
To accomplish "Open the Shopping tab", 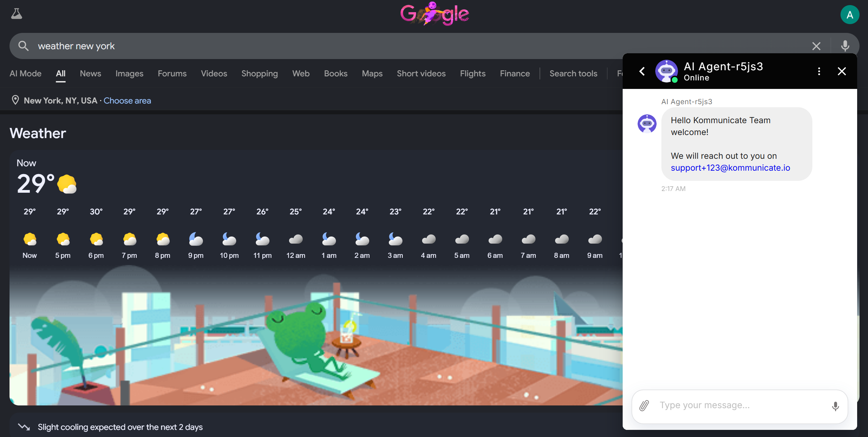I will pos(260,74).
